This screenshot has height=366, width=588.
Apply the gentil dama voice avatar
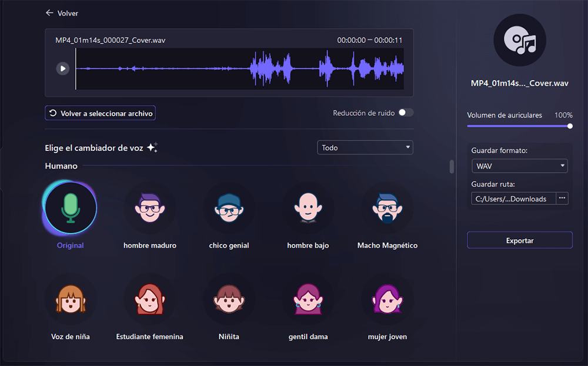point(308,300)
